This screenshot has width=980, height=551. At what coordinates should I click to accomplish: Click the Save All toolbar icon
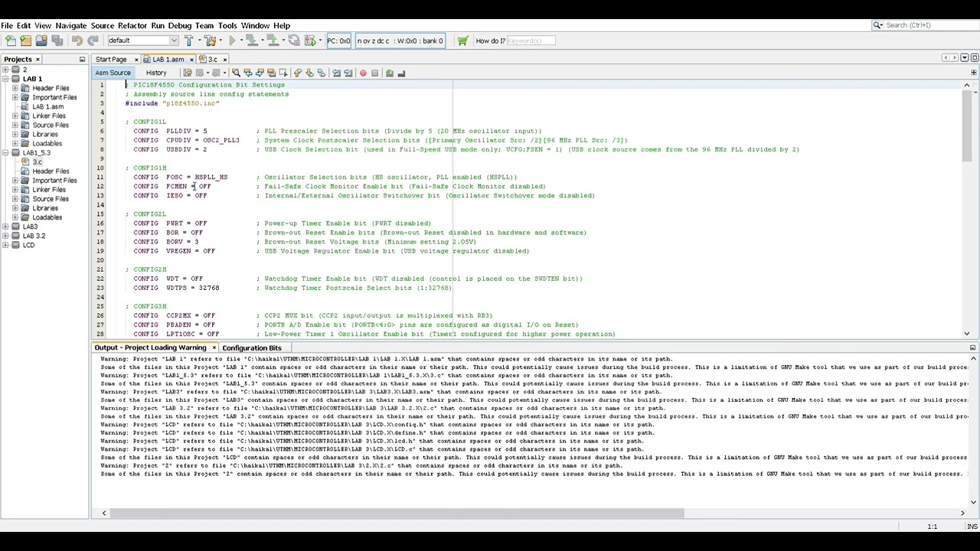(57, 41)
